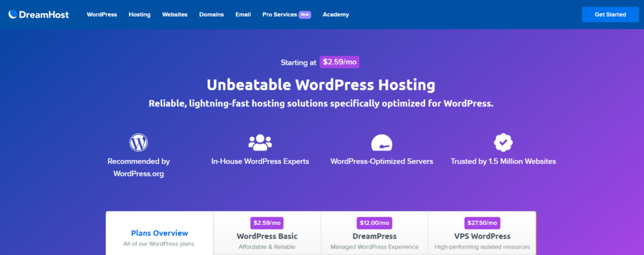This screenshot has width=644, height=255.
Task: Click the verified checkmark badge icon
Action: [503, 142]
